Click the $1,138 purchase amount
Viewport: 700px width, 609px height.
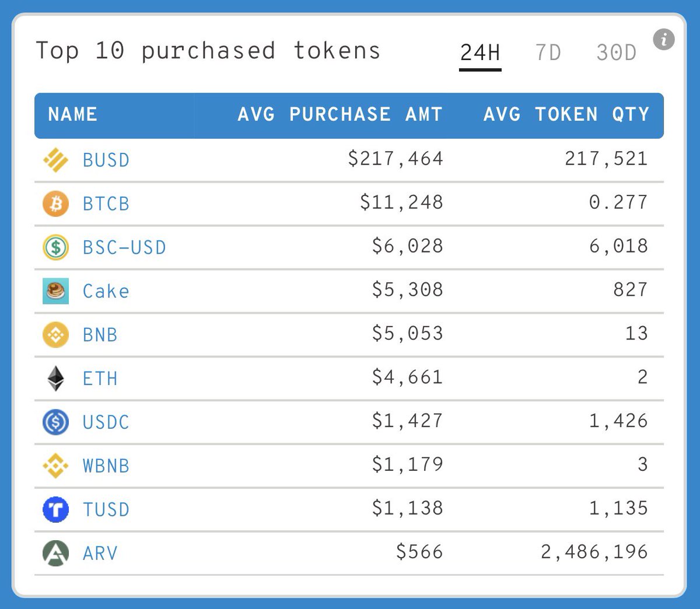click(x=407, y=509)
